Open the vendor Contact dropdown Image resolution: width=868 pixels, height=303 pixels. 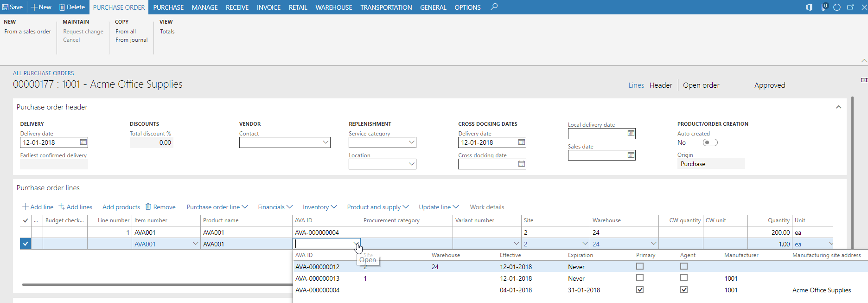pyautogui.click(x=325, y=142)
